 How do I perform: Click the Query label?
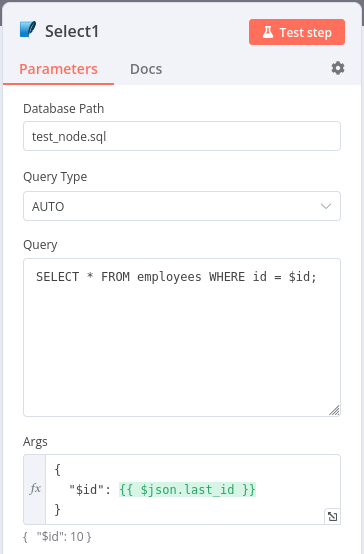[x=40, y=244]
